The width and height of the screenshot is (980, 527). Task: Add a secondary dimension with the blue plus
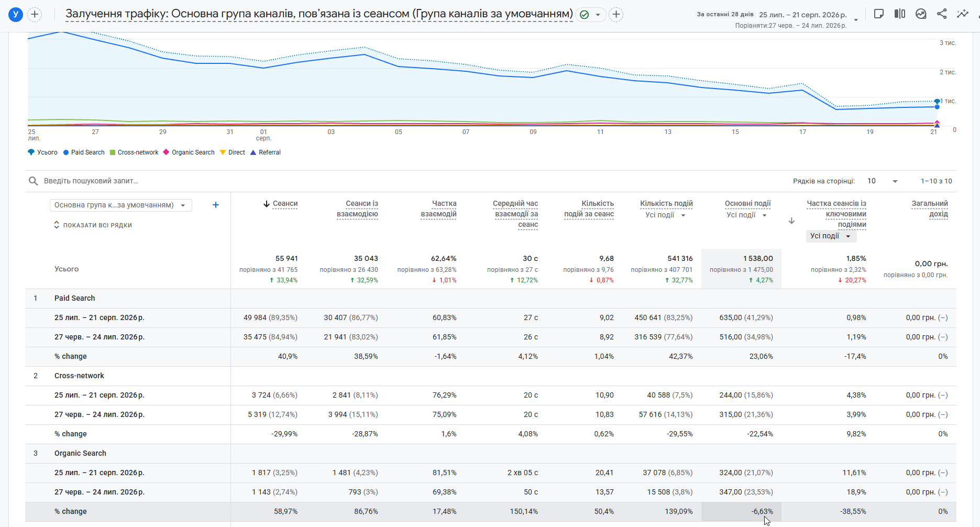[215, 205]
